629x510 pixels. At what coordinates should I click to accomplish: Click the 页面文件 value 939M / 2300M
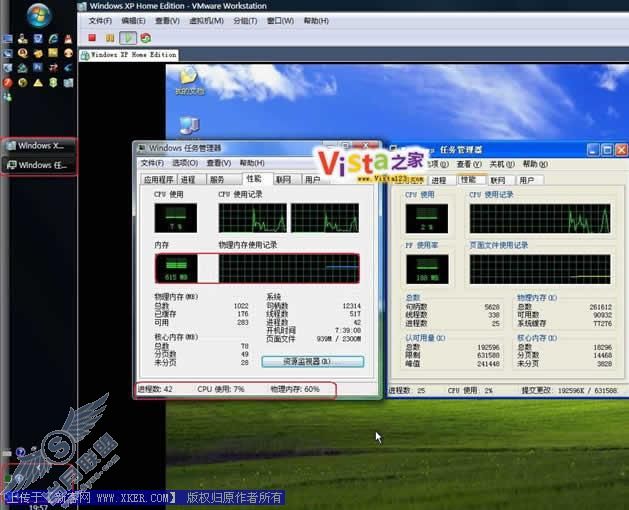point(339,339)
